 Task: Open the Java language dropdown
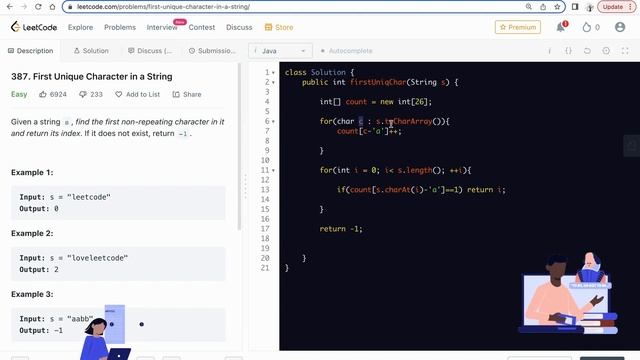(280, 51)
